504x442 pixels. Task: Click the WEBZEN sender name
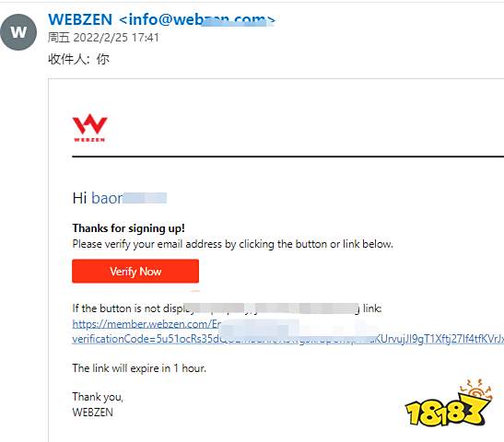tap(80, 19)
